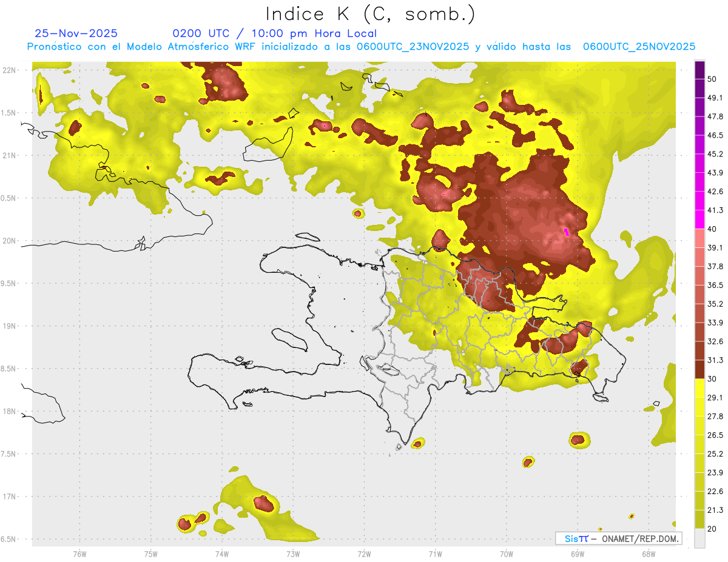Click the WRF model forecast description line
This screenshot has height=562, width=728.
point(361,47)
